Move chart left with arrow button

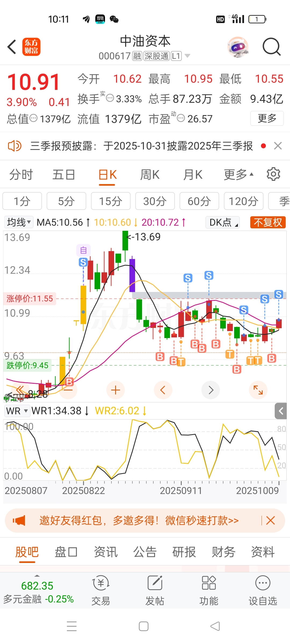point(163,390)
